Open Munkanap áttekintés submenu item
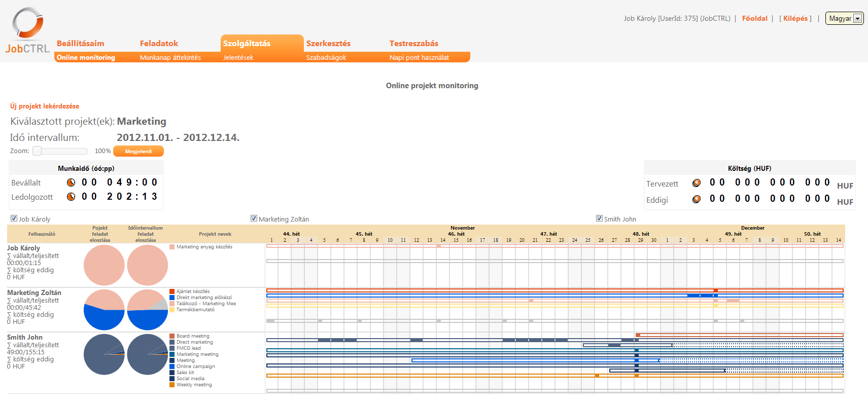The width and height of the screenshot is (868, 404). (170, 57)
